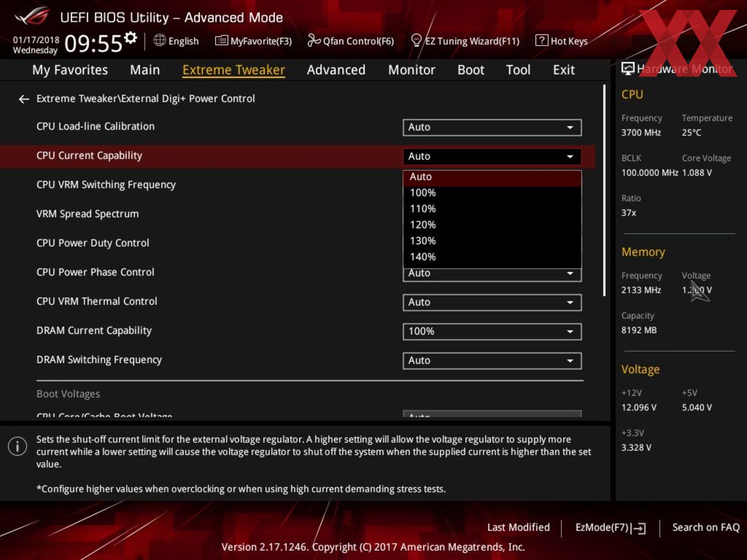This screenshot has width=747, height=560.
Task: Choose 100% in the open list
Action: click(x=492, y=193)
